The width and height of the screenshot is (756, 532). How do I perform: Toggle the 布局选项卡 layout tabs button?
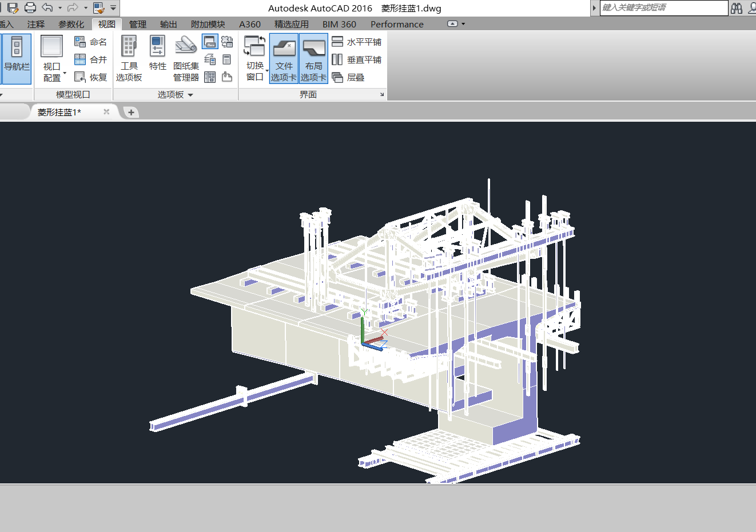click(x=313, y=59)
